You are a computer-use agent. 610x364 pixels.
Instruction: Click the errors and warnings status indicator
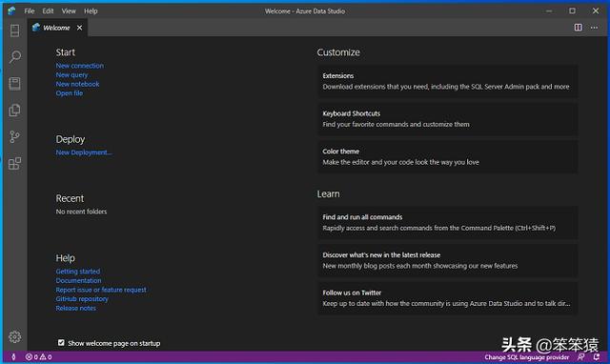click(38, 356)
